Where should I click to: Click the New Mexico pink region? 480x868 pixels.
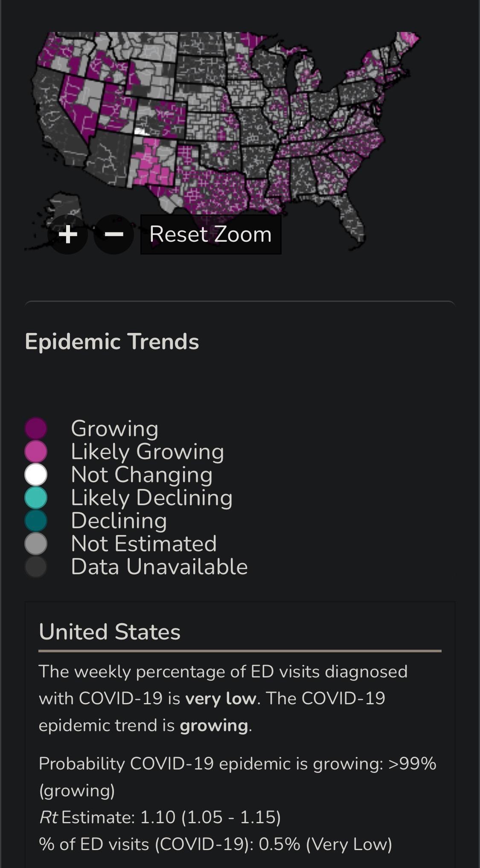tap(154, 162)
